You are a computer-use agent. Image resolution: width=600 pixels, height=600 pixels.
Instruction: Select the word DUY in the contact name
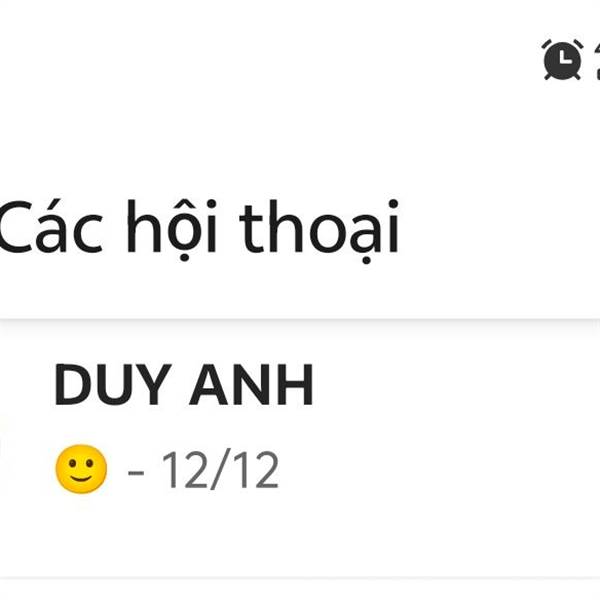coord(112,384)
